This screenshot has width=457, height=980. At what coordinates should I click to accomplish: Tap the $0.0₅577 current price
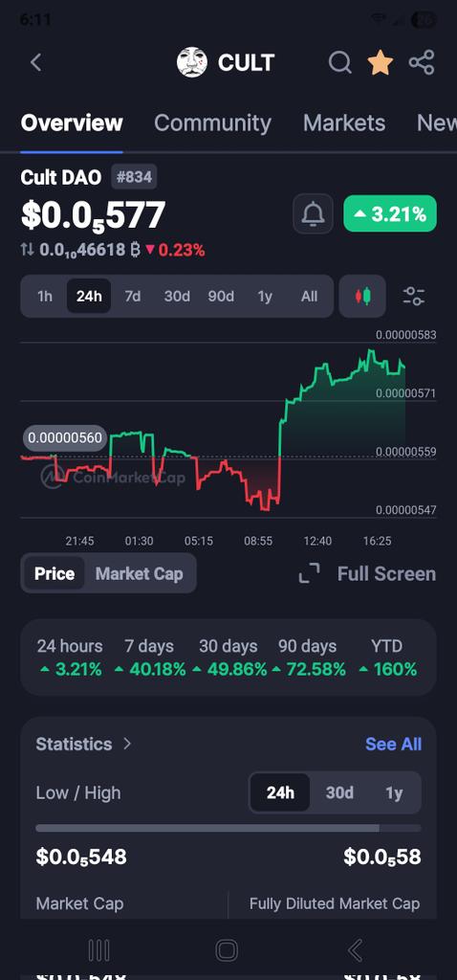coord(93,215)
